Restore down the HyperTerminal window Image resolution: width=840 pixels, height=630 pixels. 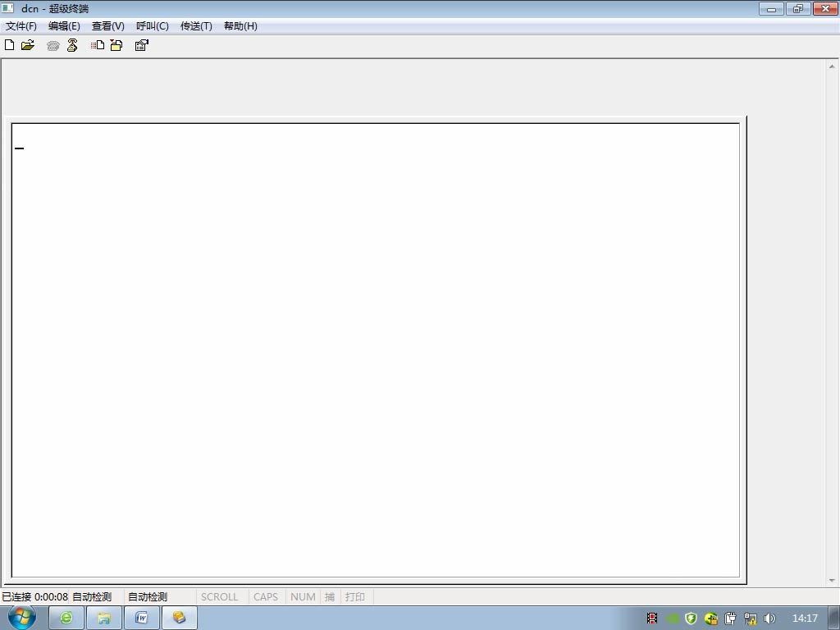click(798, 8)
